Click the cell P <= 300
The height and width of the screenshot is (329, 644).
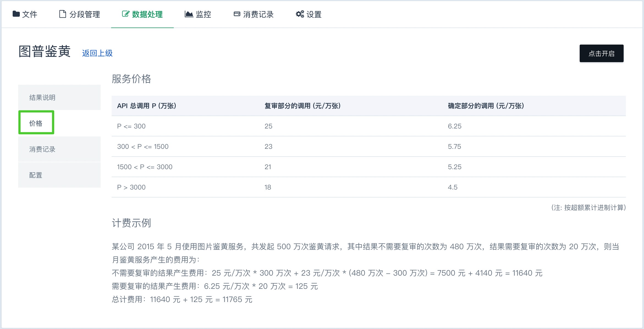coord(131,126)
